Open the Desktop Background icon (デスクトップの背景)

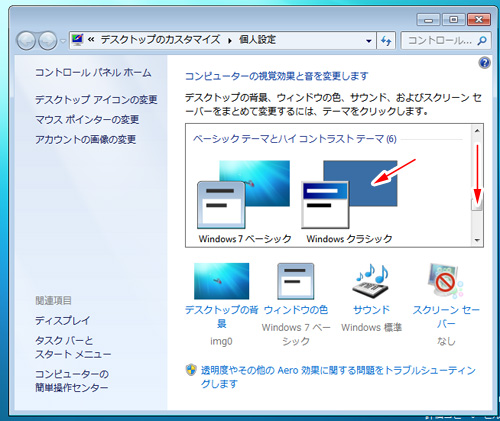tap(221, 281)
